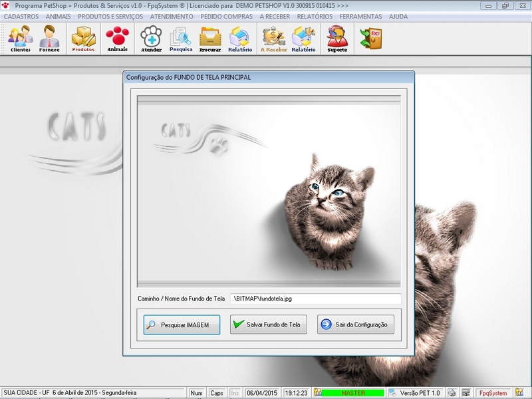Click the paw app icon in title bar
The width and height of the screenshot is (532, 399).
pyautogui.click(x=5, y=5)
